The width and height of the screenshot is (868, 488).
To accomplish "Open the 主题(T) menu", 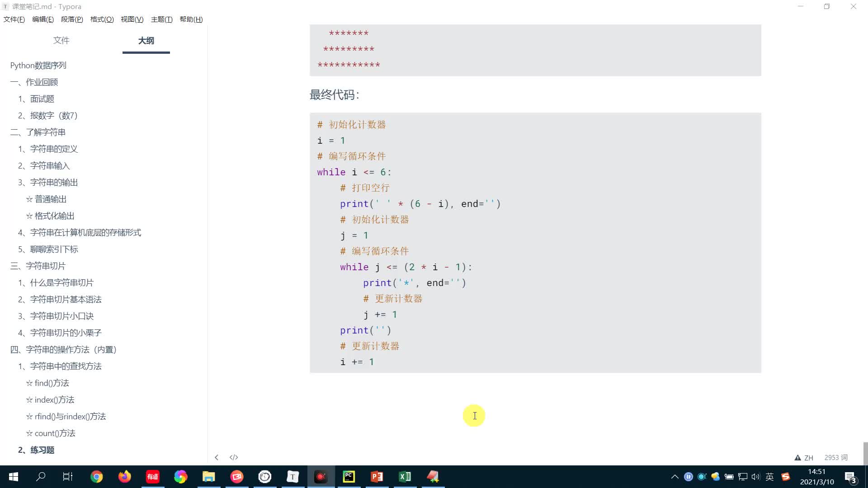I will [161, 19].
